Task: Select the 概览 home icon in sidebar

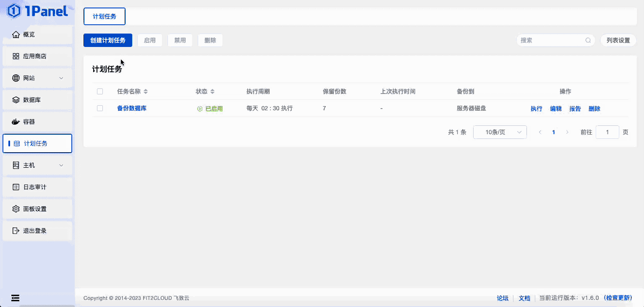Action: pos(16,34)
